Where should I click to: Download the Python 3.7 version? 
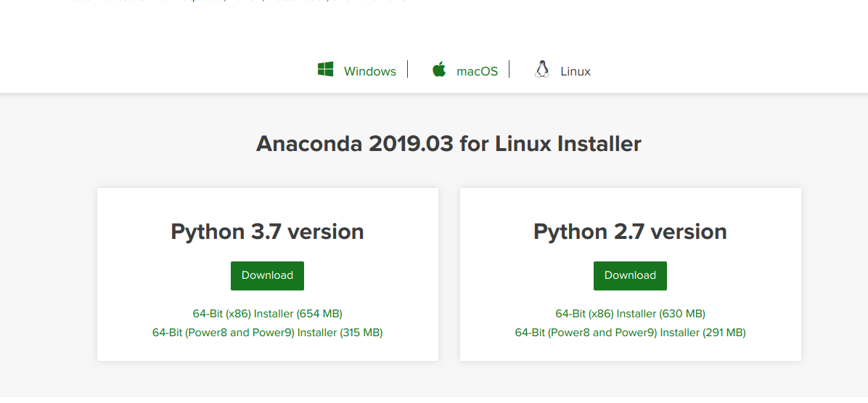click(267, 276)
